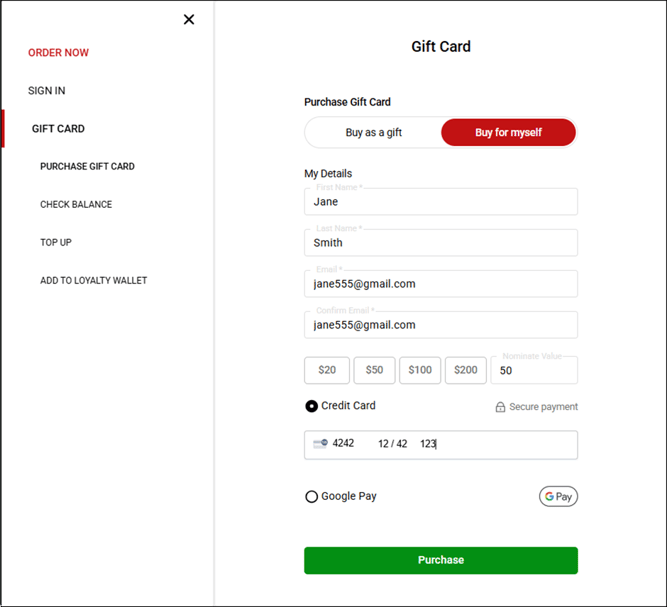This screenshot has height=607, width=667.
Task: Click the First Name field
Action: coord(440,202)
